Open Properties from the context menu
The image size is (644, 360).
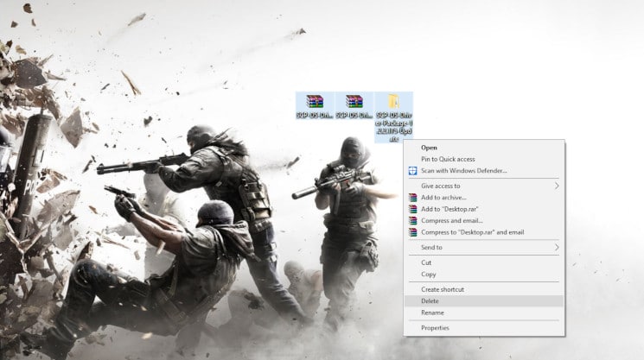(x=484, y=327)
